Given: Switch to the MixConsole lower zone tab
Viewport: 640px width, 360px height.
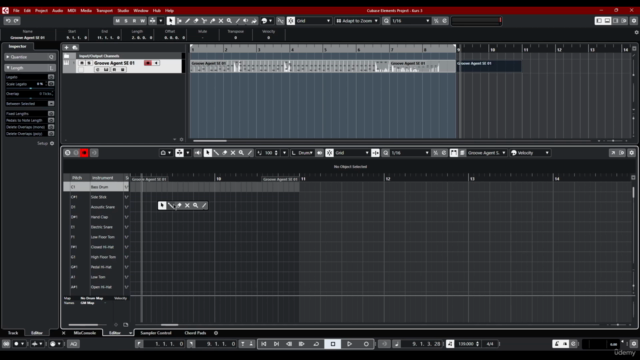Looking at the screenshot, I should 84,333.
